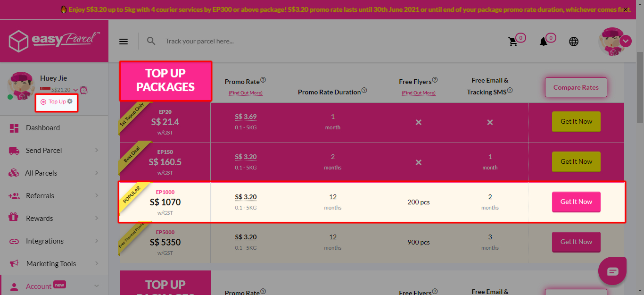Open the notifications bell icon

[x=543, y=41]
